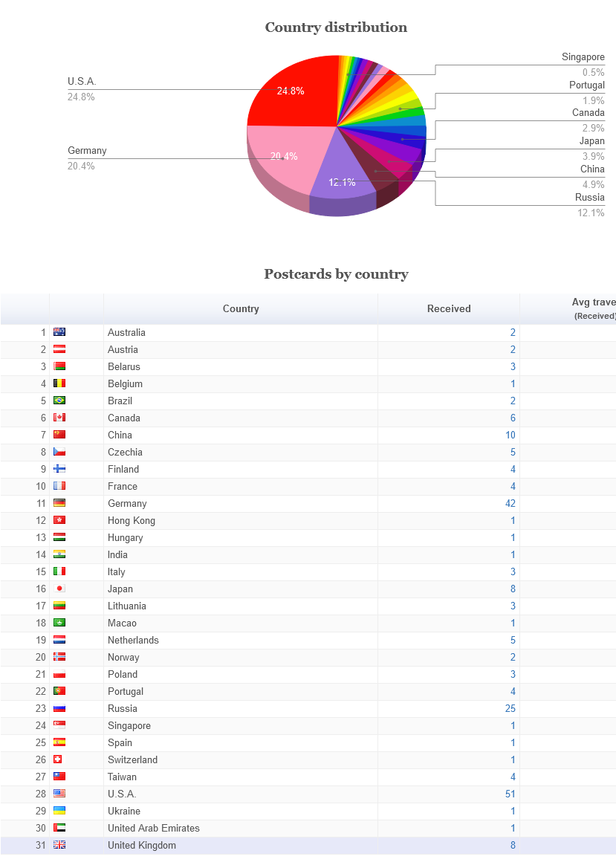This screenshot has height=865, width=616.
Task: Select the Switzerland country name cell
Action: 241,759
